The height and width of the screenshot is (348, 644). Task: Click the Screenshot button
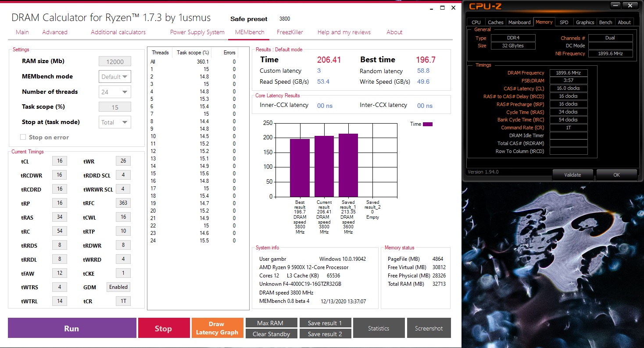tap(429, 328)
